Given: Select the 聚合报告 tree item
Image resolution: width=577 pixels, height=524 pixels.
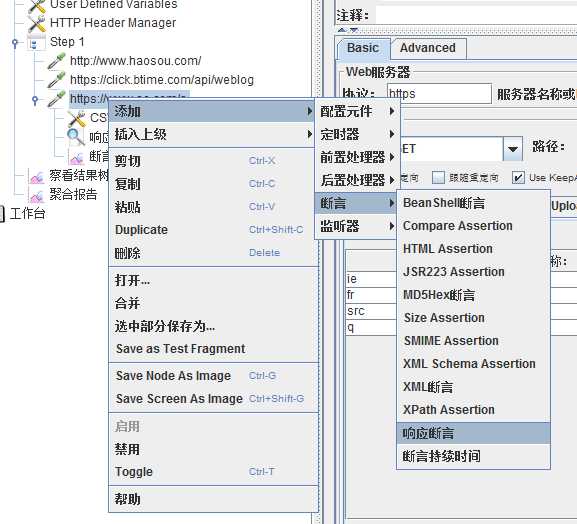Looking at the screenshot, I should tap(73, 195).
